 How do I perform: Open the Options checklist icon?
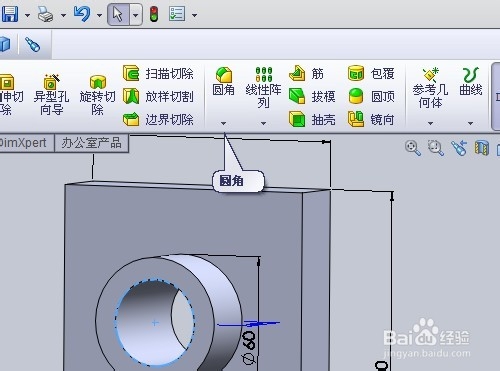(177, 14)
